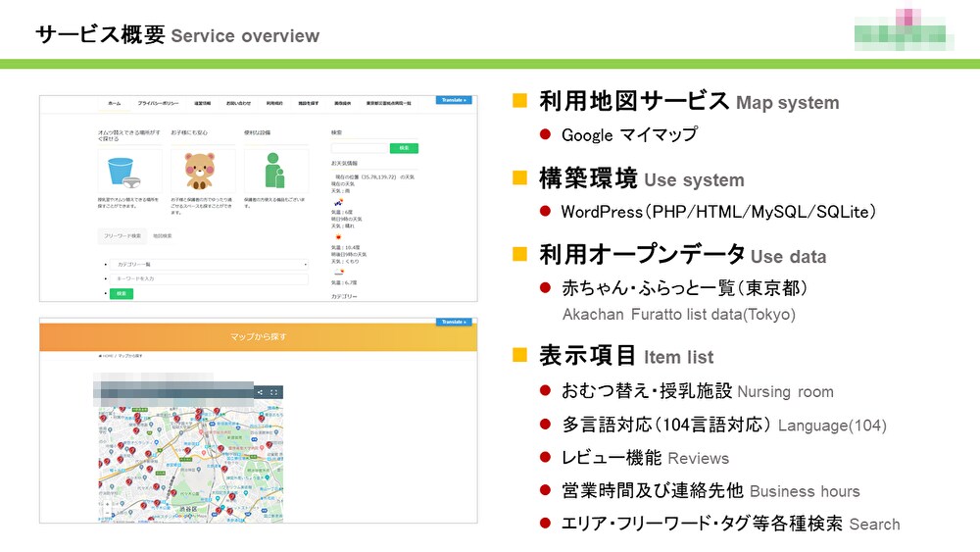Image resolution: width=980 pixels, height=552 pixels.
Task: Click the '構築環境' heading
Action: tap(588, 178)
